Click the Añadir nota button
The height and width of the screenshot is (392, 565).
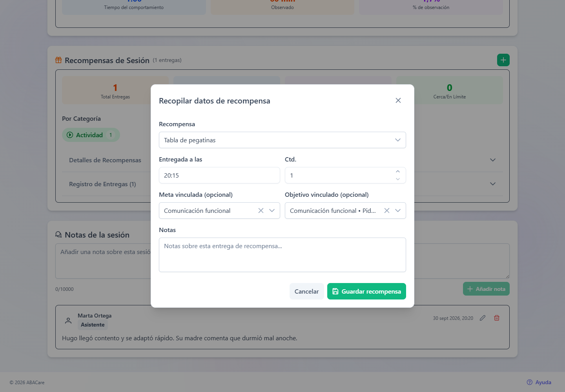tap(486, 289)
